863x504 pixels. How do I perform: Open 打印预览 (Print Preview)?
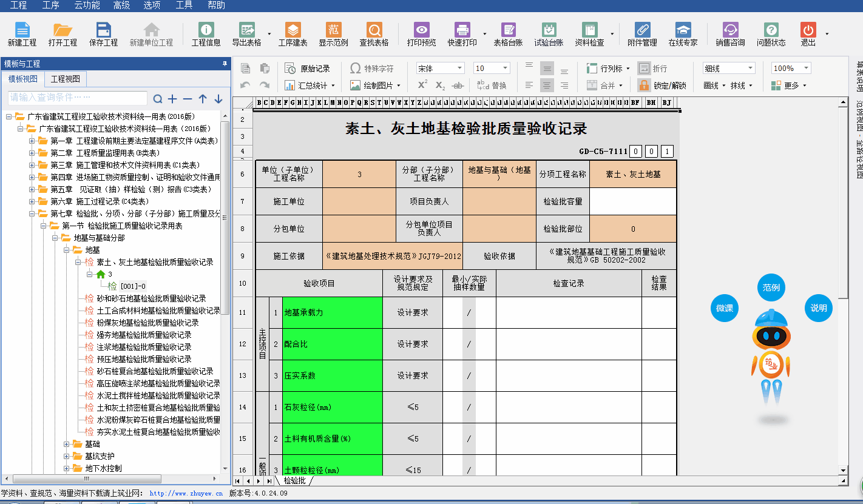(x=421, y=34)
